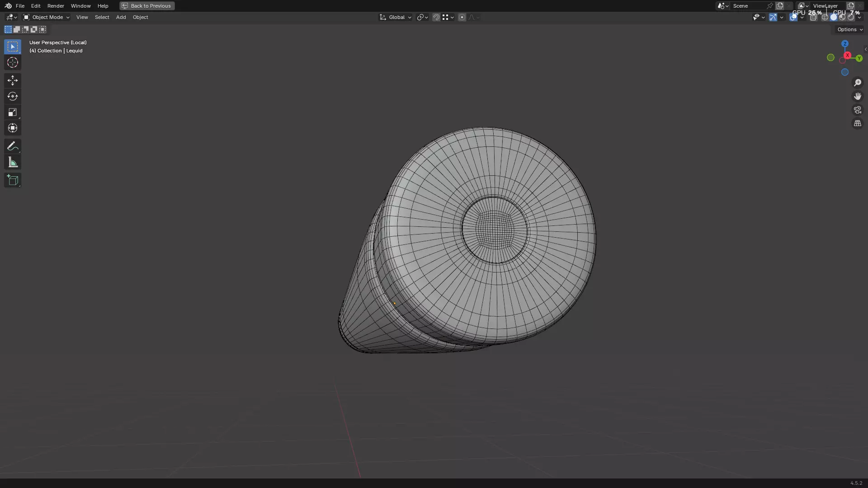Open the Render menu
The image size is (868, 488).
pos(56,6)
